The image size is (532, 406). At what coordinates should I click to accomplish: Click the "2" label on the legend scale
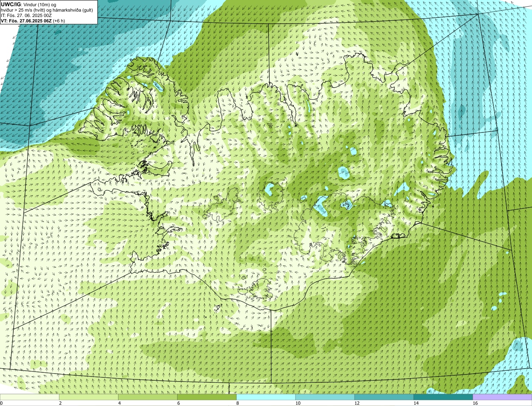coord(60,403)
